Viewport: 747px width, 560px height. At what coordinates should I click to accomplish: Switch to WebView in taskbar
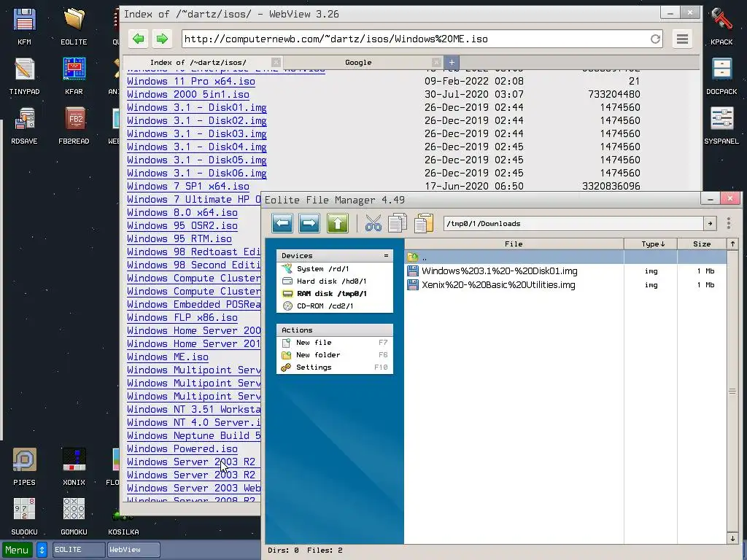pyautogui.click(x=133, y=550)
